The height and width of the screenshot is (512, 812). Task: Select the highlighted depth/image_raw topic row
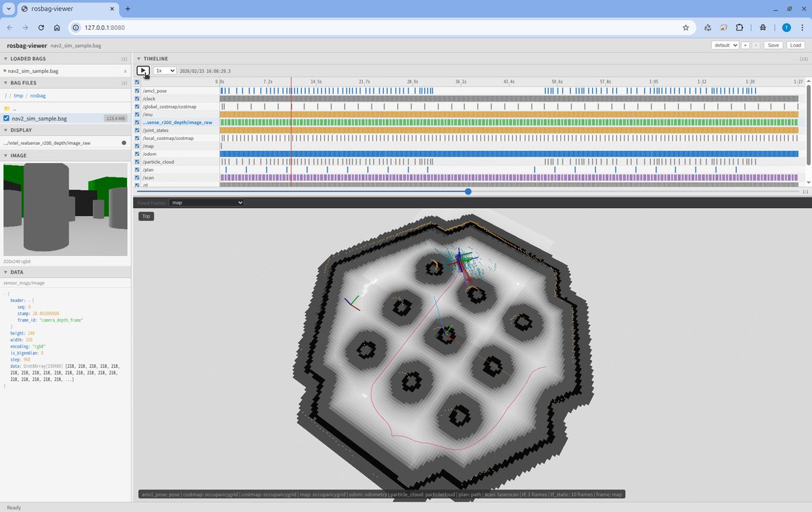pyautogui.click(x=177, y=122)
